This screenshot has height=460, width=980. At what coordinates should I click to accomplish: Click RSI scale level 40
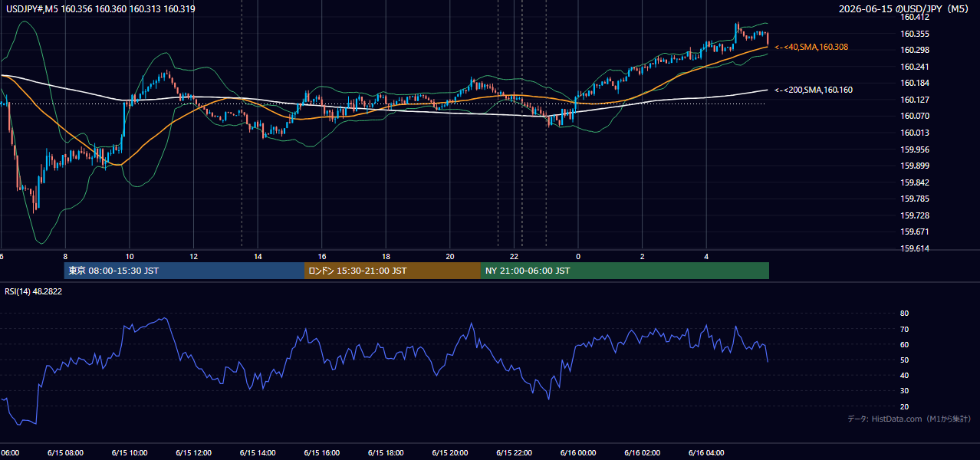tap(904, 376)
